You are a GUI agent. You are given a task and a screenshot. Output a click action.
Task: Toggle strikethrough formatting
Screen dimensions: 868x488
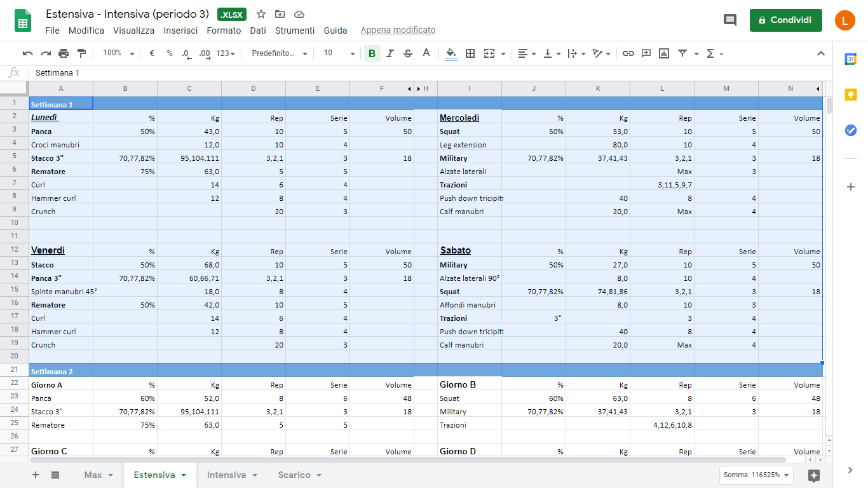tap(408, 53)
